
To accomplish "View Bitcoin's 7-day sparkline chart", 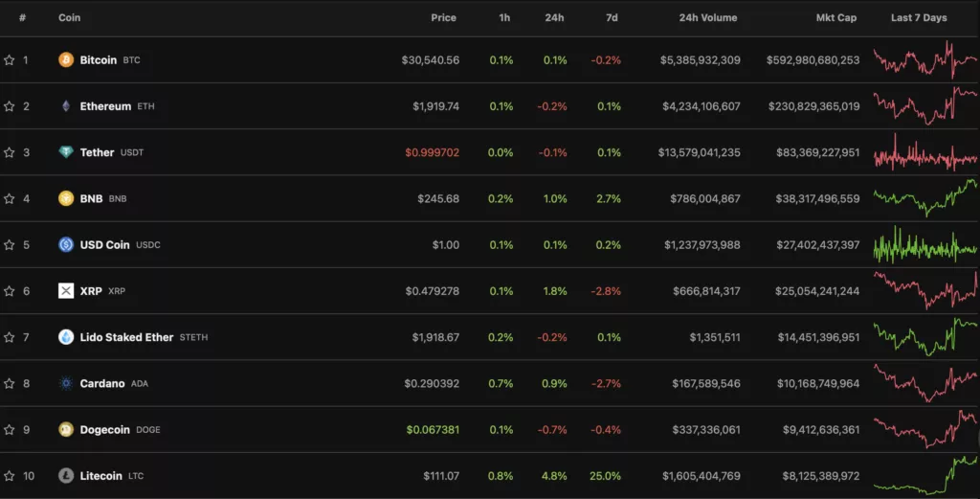I will [925, 60].
